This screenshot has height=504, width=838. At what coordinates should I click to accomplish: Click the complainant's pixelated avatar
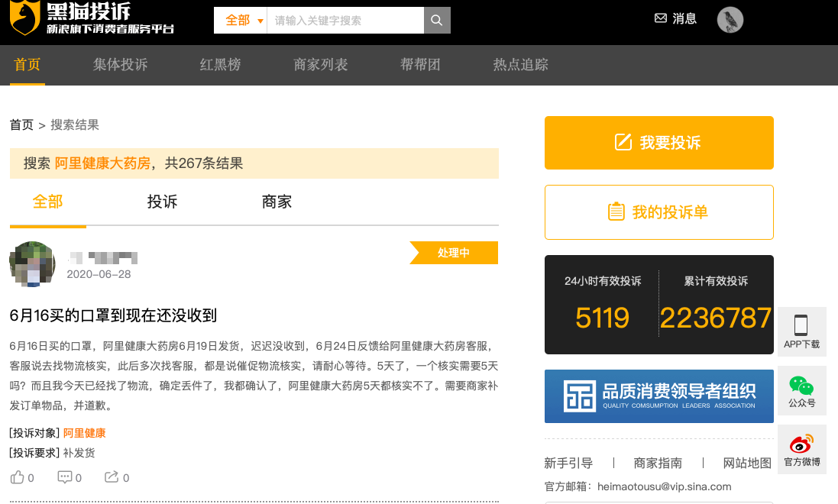pyautogui.click(x=33, y=264)
